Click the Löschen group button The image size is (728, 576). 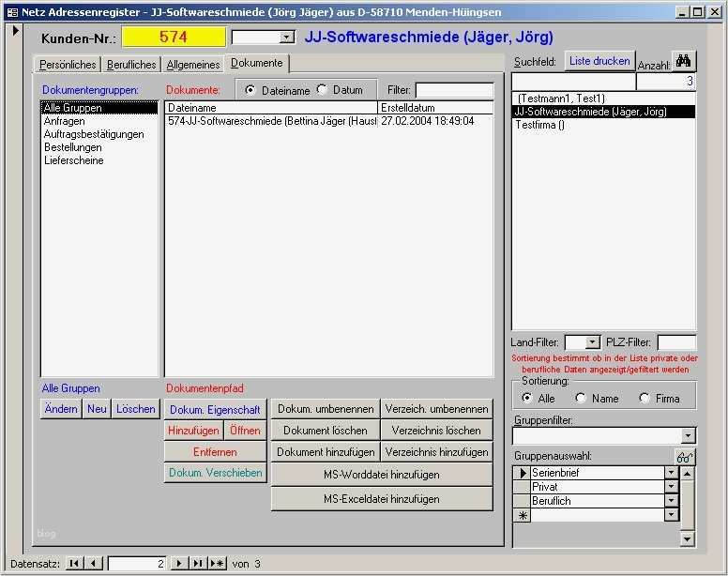click(x=136, y=409)
